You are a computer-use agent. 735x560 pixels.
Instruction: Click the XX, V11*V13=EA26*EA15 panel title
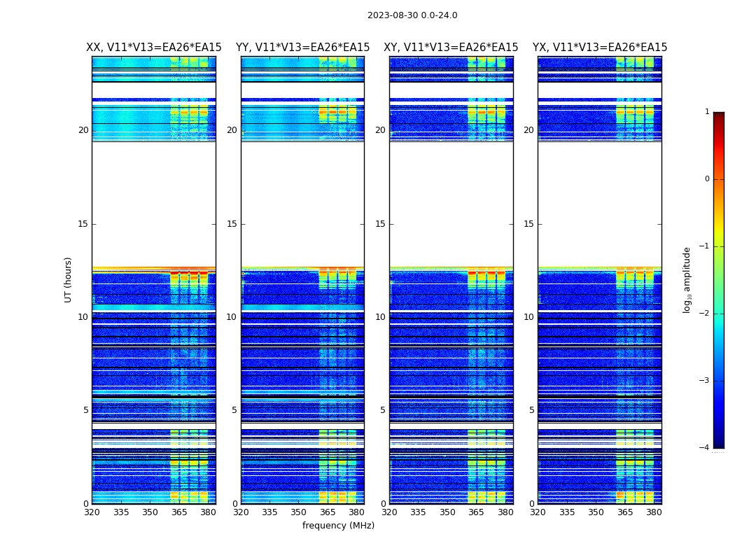coord(154,48)
